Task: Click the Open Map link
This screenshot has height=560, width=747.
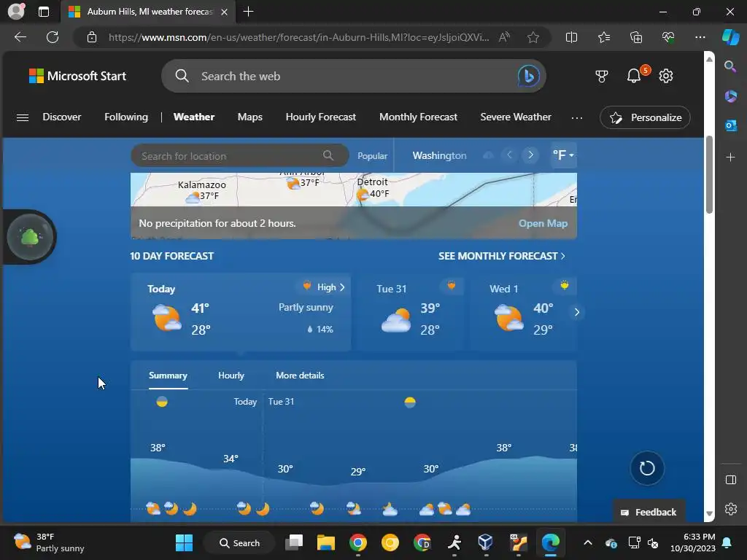Action: (x=543, y=223)
